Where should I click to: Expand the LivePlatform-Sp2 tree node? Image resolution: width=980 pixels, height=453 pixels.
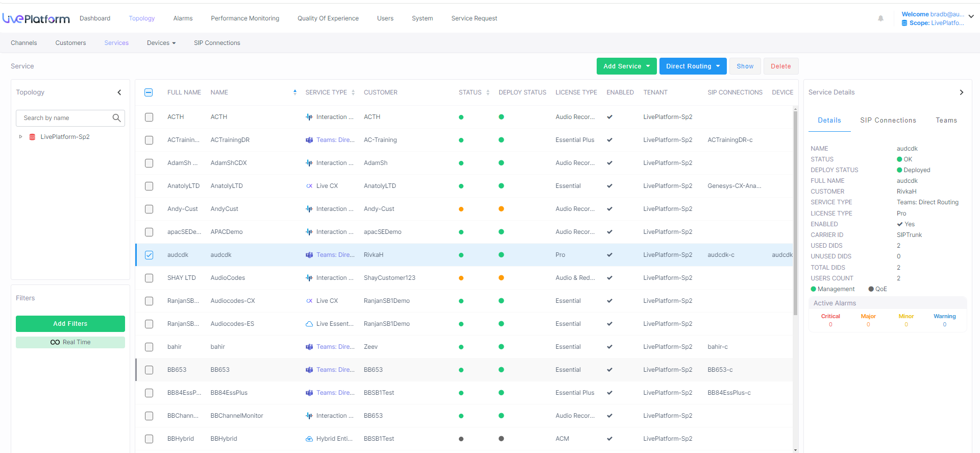[x=20, y=137]
